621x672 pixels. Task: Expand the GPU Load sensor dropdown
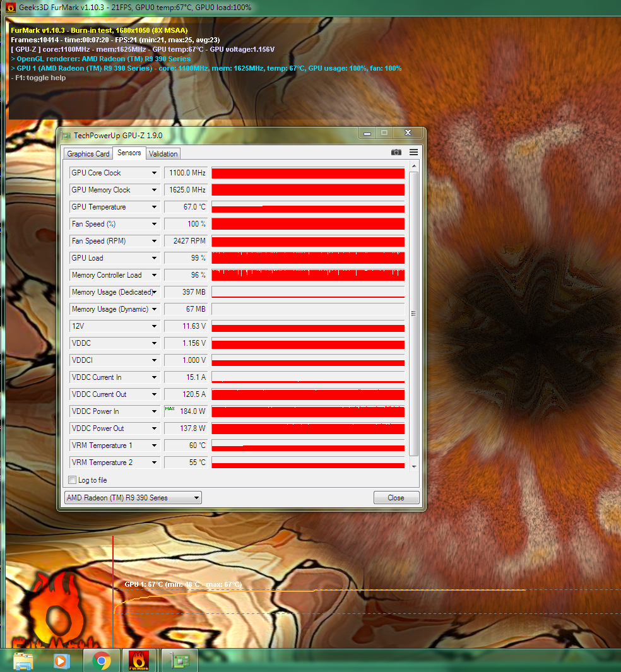click(x=154, y=258)
